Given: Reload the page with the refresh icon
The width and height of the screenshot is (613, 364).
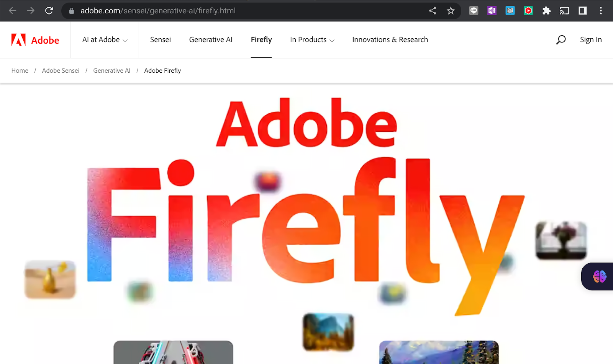Looking at the screenshot, I should click(49, 11).
